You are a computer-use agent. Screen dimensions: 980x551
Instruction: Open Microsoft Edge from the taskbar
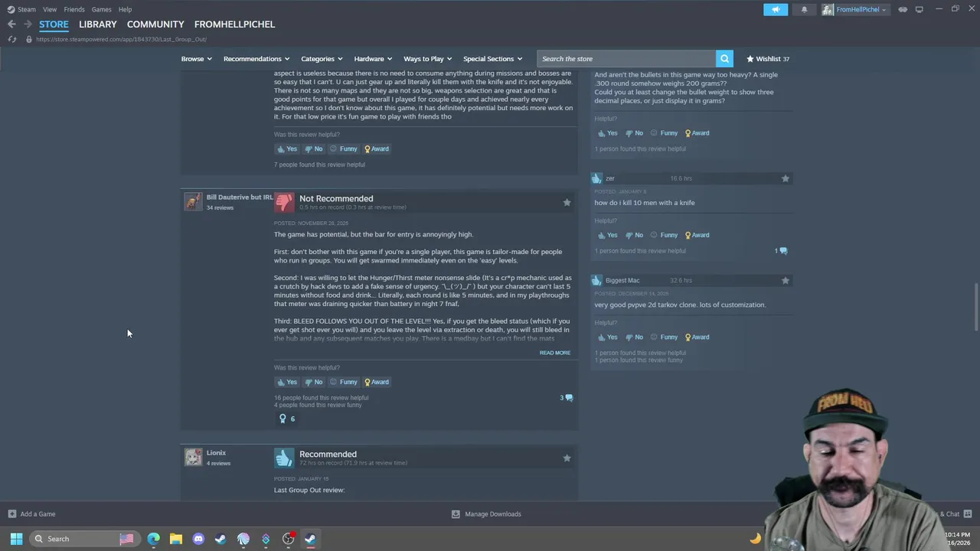click(x=154, y=539)
